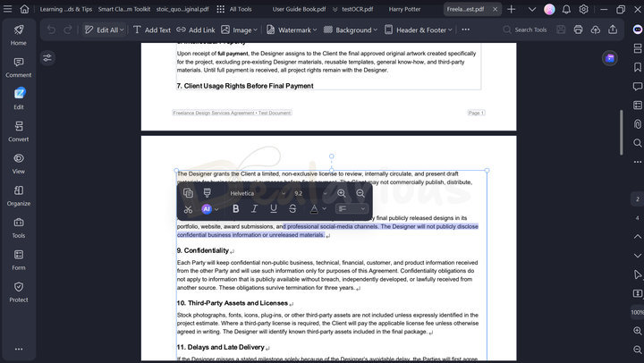Viewport: 644px width, 363px height.
Task: Toggle bold on selected text
Action: [x=236, y=209]
